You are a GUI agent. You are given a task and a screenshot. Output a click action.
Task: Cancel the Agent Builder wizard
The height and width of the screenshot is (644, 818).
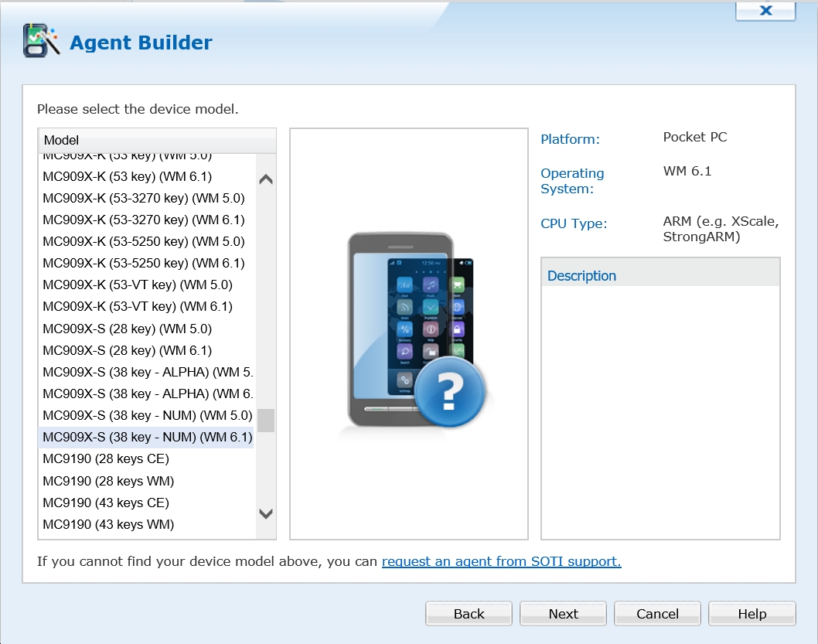657,614
